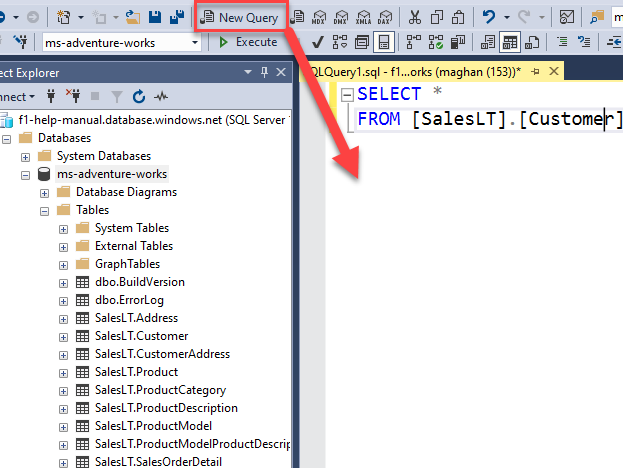This screenshot has width=623, height=468.
Task: Select the SalesLT.Address table
Action: pos(136,318)
